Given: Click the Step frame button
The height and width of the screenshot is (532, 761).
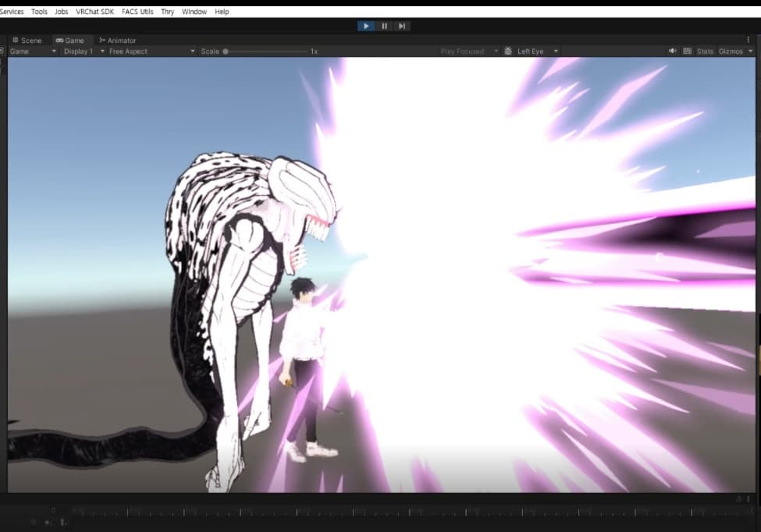Looking at the screenshot, I should [402, 26].
